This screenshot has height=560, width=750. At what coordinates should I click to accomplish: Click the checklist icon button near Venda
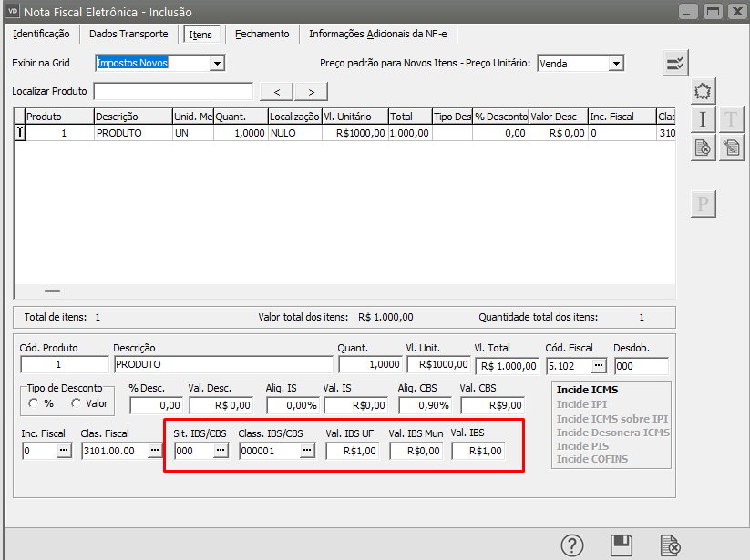[675, 63]
